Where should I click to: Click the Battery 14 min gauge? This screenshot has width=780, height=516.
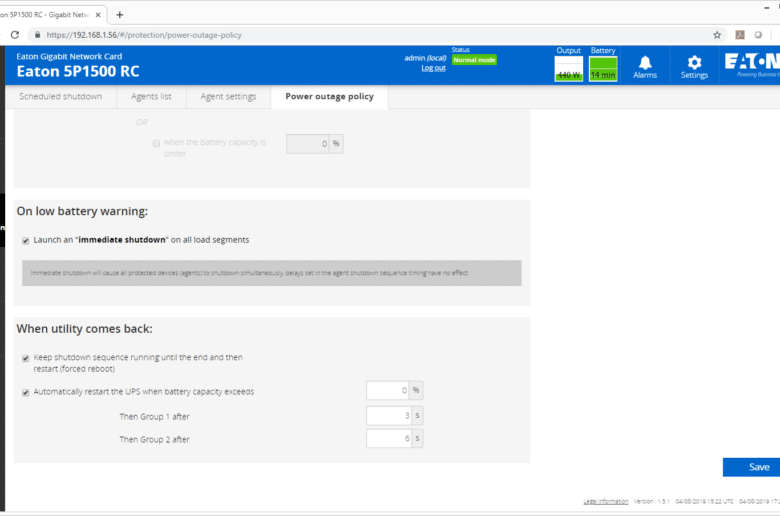pyautogui.click(x=603, y=68)
